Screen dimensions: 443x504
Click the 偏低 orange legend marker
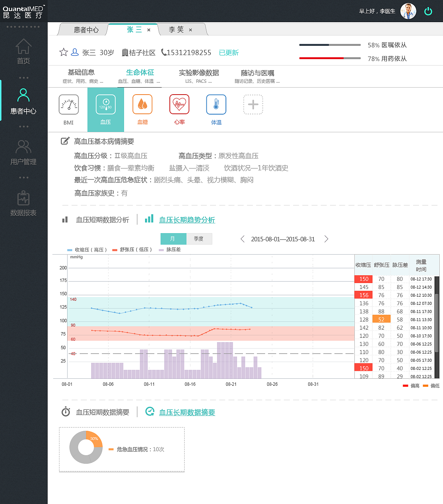tap(425, 386)
